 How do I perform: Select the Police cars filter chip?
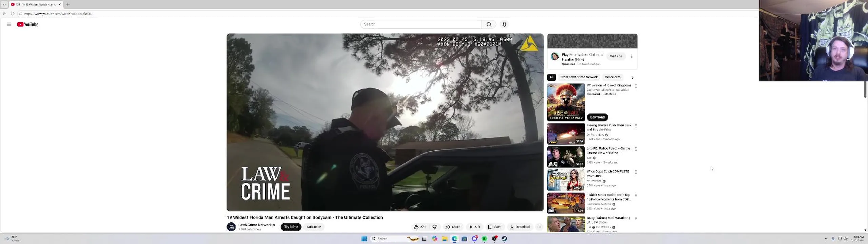pyautogui.click(x=612, y=77)
